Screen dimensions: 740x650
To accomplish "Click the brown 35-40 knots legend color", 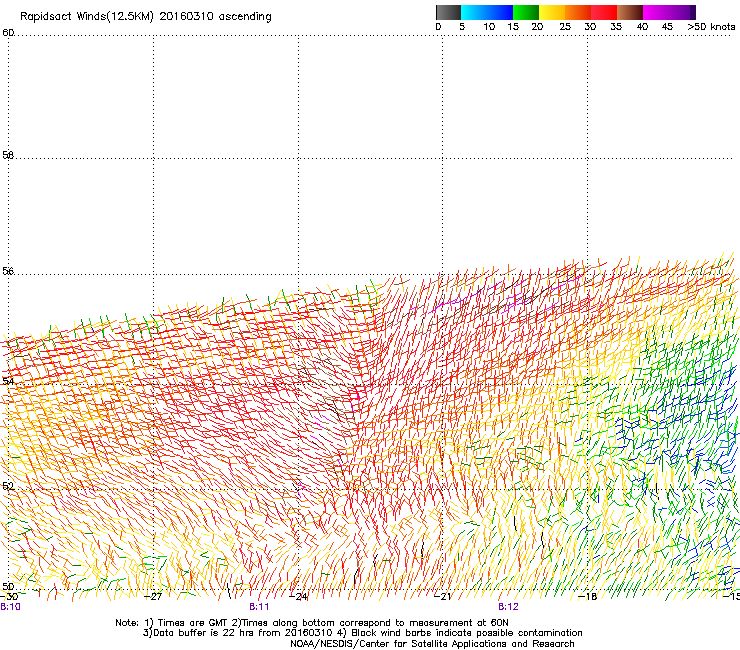I will coord(630,12).
